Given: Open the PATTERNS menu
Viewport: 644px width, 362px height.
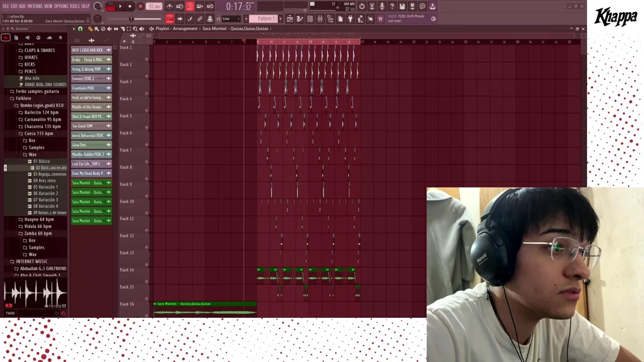Looking at the screenshot, I should pos(35,6).
